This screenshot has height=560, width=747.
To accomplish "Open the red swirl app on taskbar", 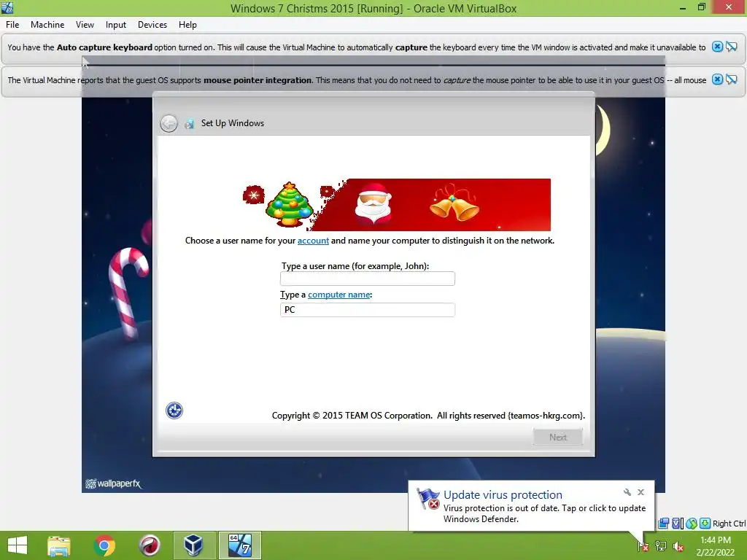I will (149, 545).
